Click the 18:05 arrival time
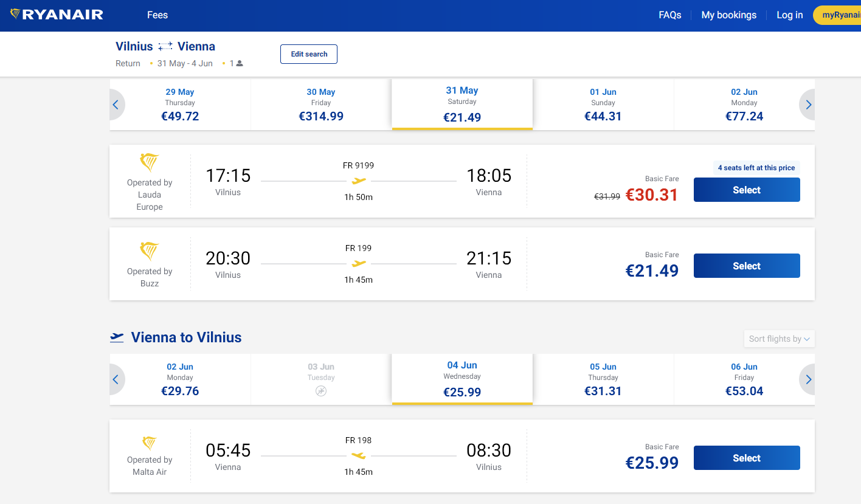This screenshot has width=861, height=504. (x=489, y=176)
